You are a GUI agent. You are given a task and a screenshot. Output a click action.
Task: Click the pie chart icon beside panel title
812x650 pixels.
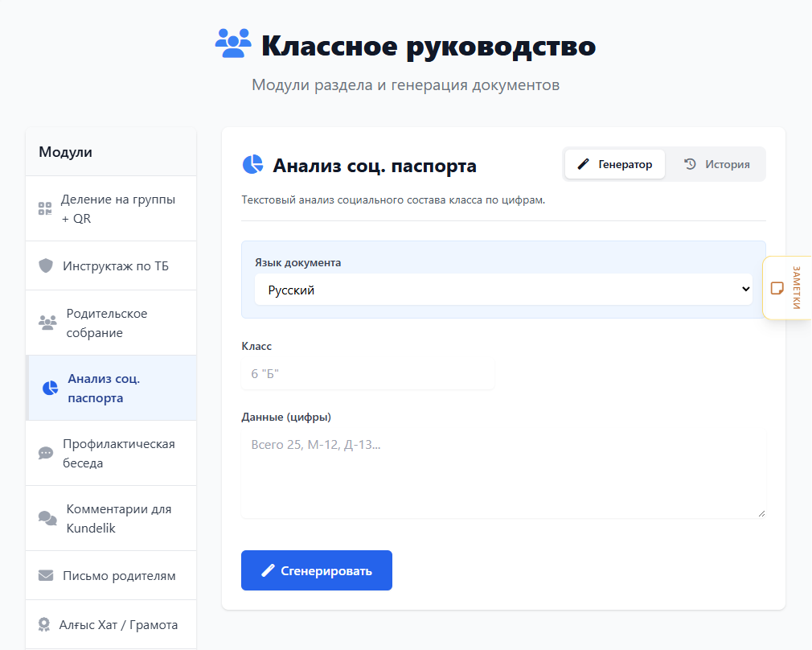pyautogui.click(x=252, y=164)
